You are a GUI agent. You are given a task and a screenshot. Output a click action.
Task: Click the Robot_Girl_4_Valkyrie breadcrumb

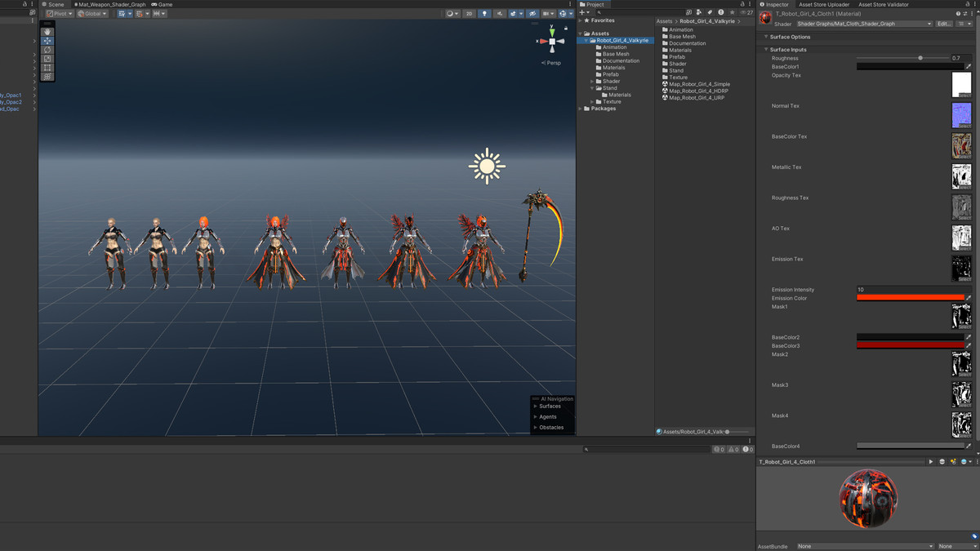click(x=707, y=21)
